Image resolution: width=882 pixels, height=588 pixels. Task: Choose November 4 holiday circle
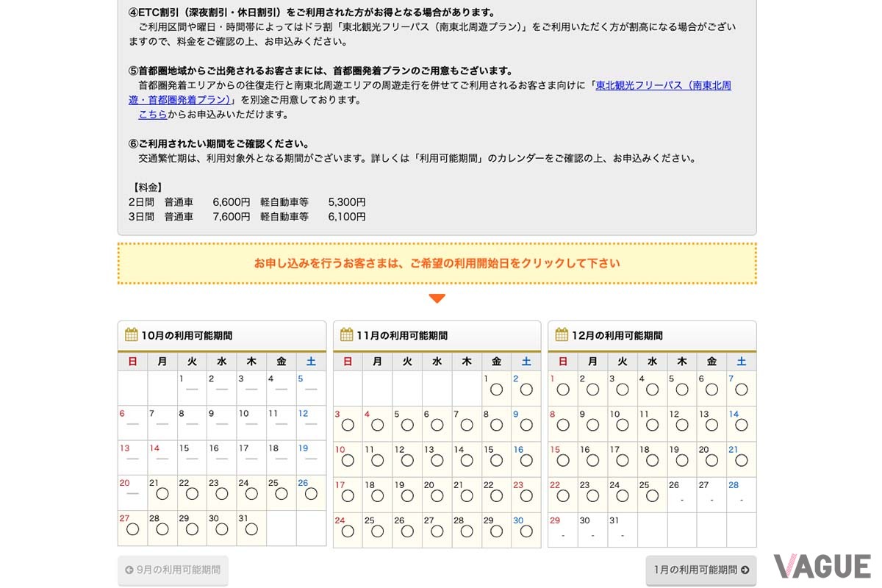378,425
